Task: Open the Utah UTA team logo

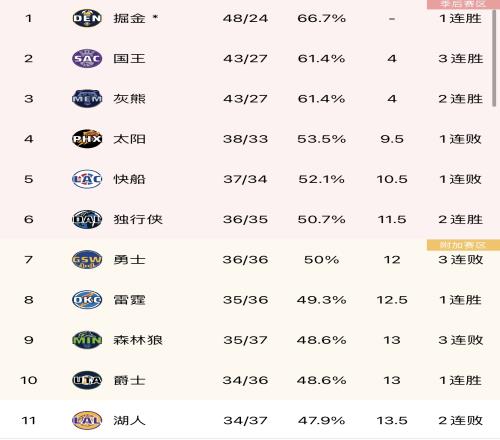Action: pyautogui.click(x=87, y=380)
